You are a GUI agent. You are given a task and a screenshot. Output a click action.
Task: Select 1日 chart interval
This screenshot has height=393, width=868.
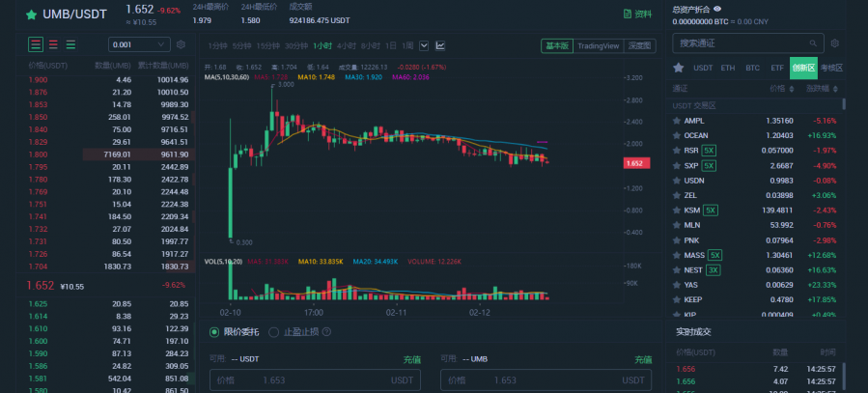click(391, 46)
